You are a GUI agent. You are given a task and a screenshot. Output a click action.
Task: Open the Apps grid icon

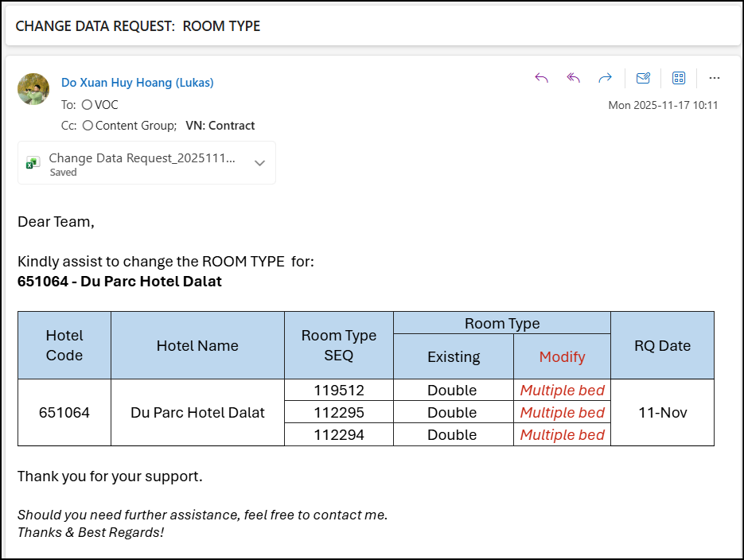click(x=679, y=78)
